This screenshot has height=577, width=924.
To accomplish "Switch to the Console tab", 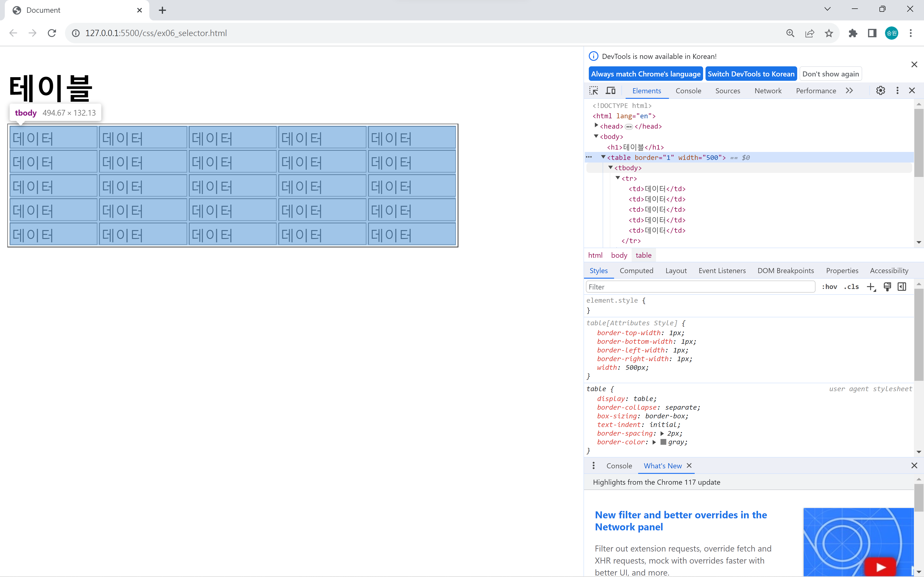I will click(x=688, y=91).
